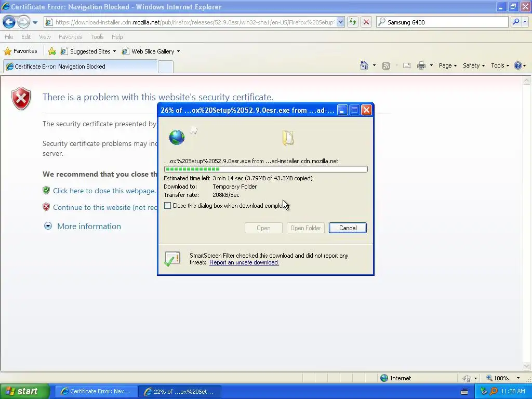Open the View menu

point(45,37)
